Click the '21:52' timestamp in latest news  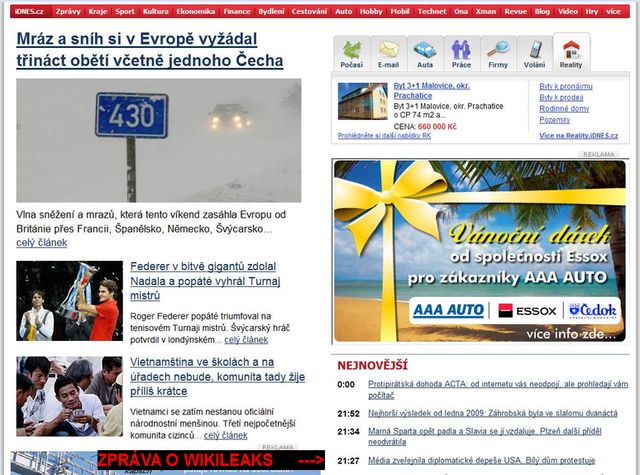pyautogui.click(x=349, y=413)
